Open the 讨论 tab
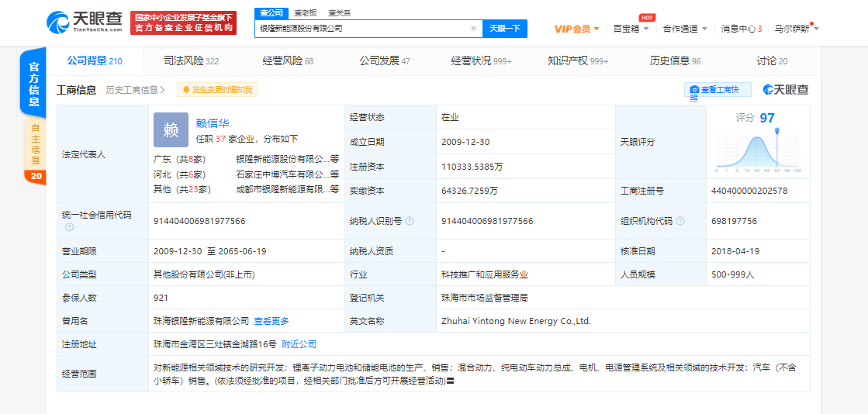 (x=772, y=61)
